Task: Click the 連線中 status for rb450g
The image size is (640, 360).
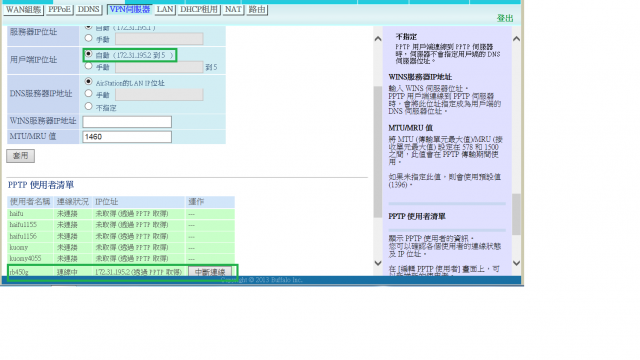Action: (67, 272)
